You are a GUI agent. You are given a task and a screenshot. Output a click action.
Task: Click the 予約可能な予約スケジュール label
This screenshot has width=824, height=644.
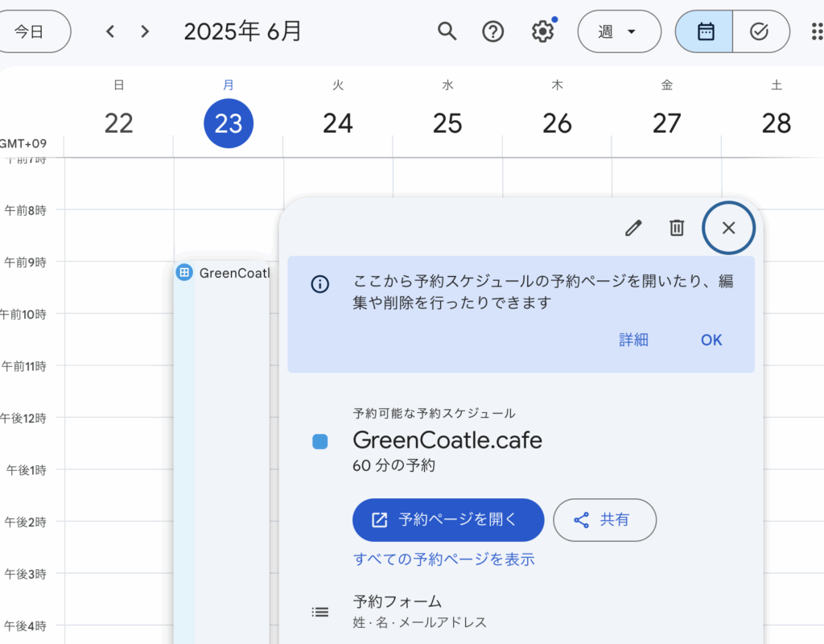[434, 414]
